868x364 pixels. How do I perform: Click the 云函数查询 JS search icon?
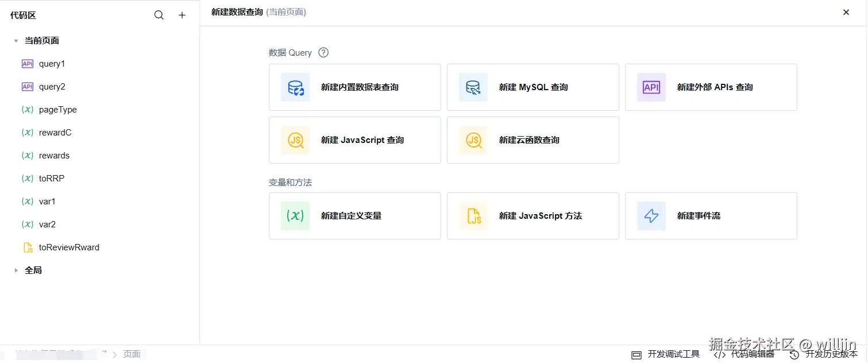[x=473, y=140]
